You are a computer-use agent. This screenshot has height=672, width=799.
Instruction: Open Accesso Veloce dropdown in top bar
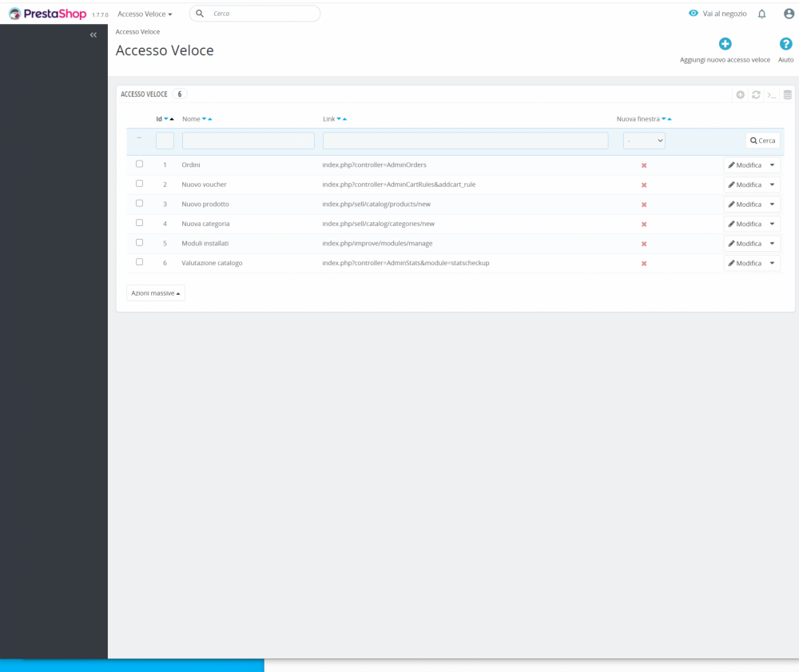145,14
